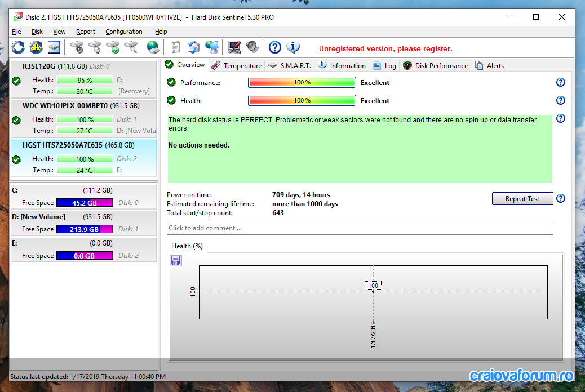Click the Repeat Test button

(522, 199)
